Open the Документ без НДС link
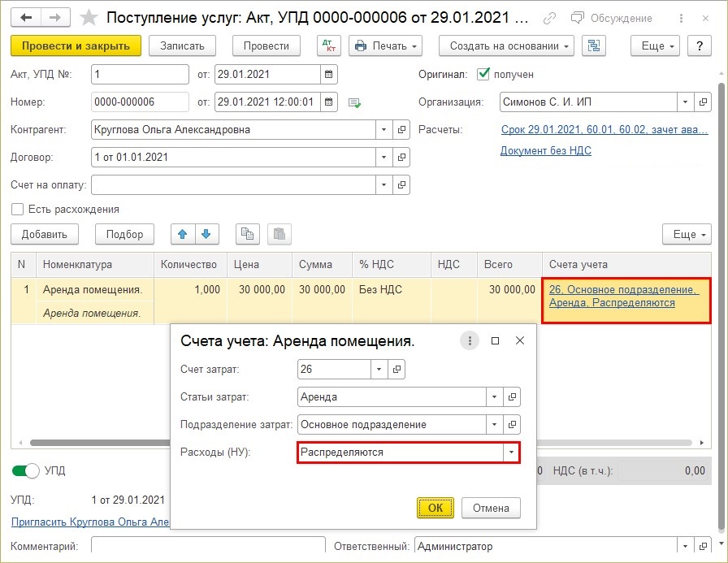Viewport: 728px width, 563px height. (x=545, y=150)
